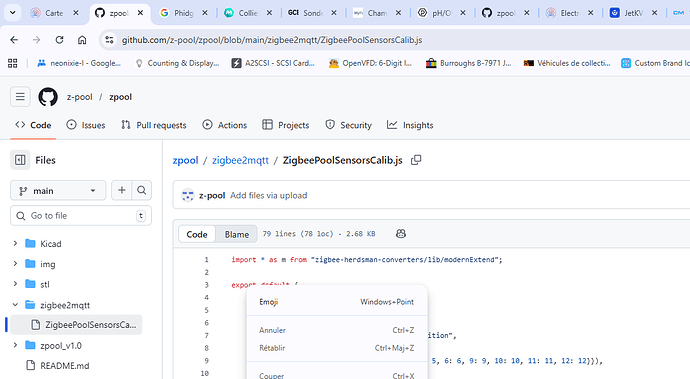Choose Emoji from context menu

(337, 302)
